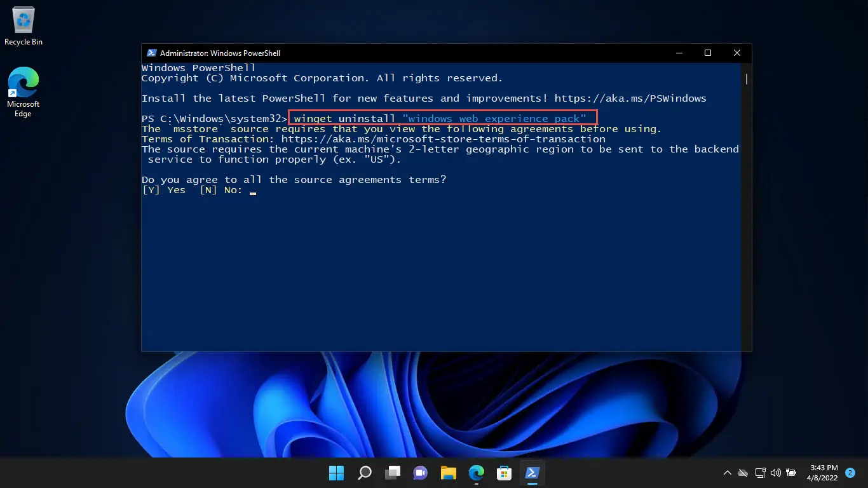Show hidden system tray icons
Image resolution: width=868 pixels, height=488 pixels.
[728, 473]
